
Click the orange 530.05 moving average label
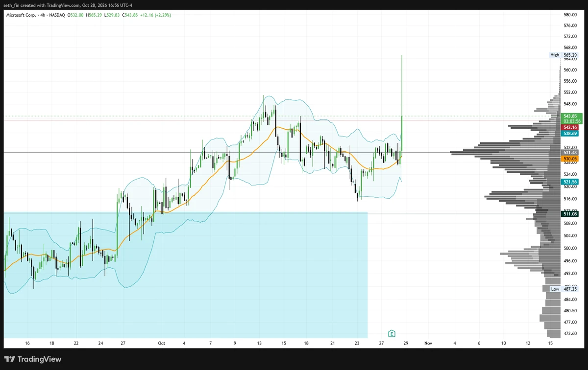click(x=570, y=159)
